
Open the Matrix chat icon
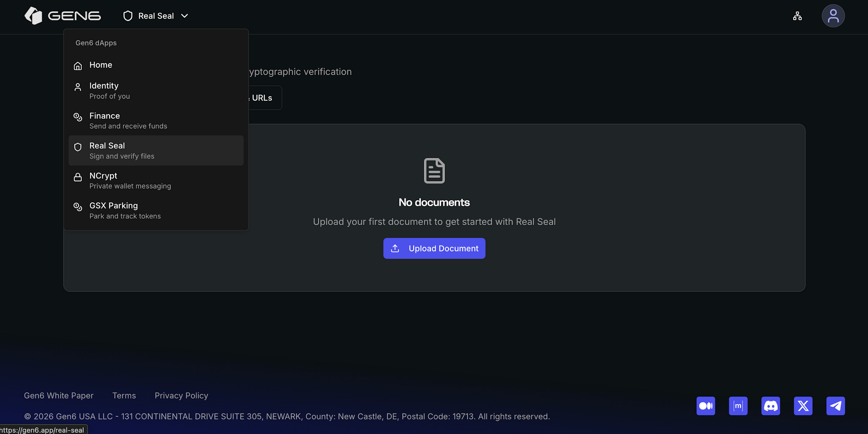point(738,406)
